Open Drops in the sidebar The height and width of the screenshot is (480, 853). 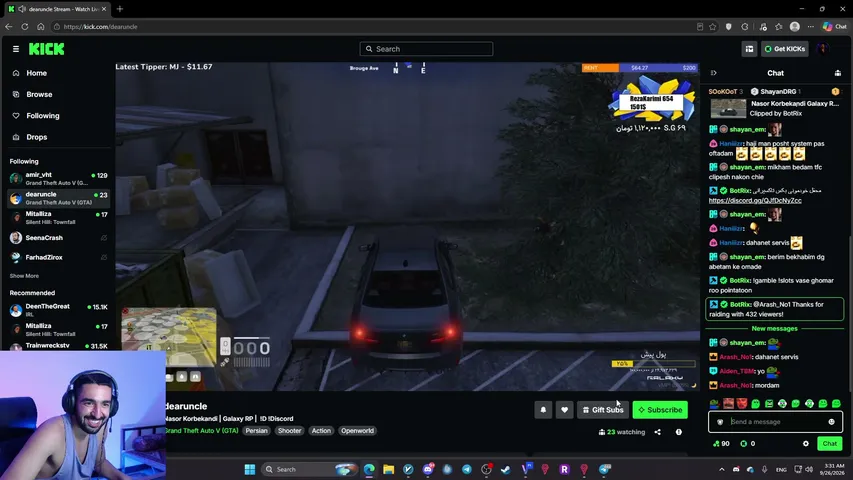pyautogui.click(x=36, y=137)
